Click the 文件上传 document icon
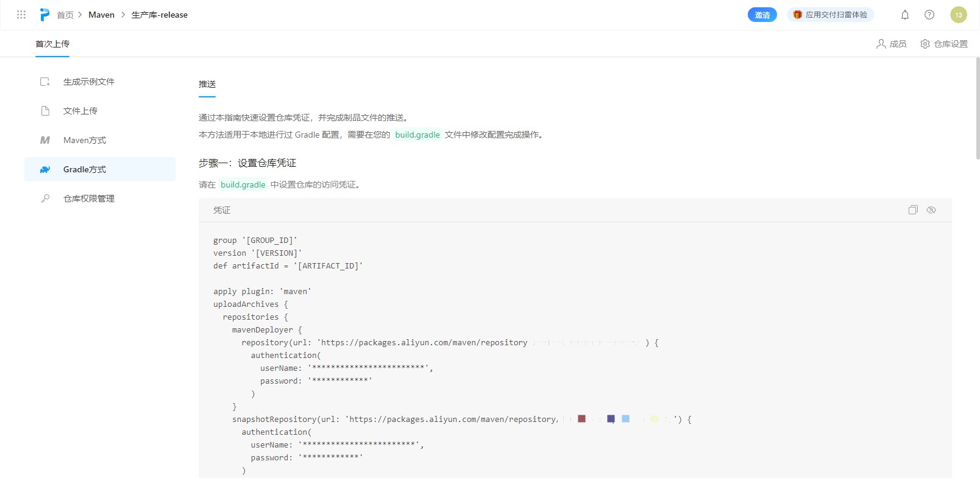 [45, 111]
